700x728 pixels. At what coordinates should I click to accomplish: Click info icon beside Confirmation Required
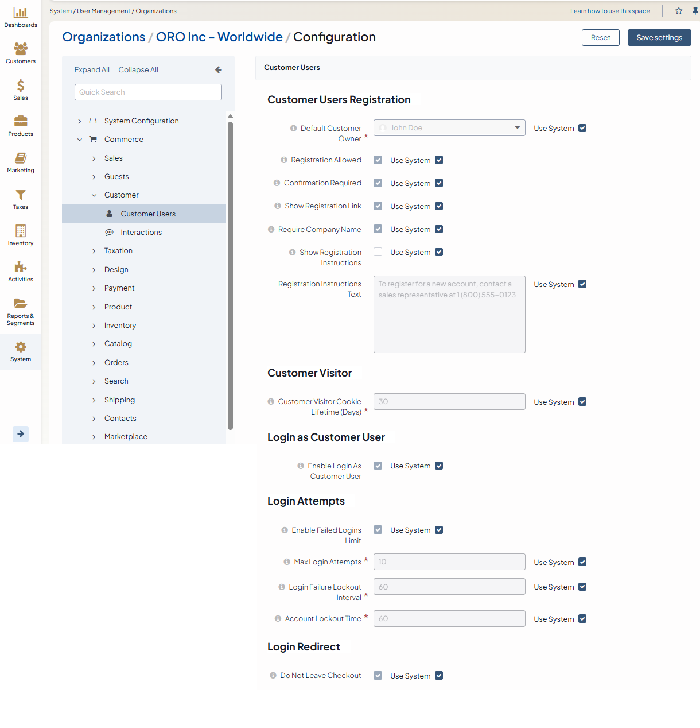(x=277, y=183)
